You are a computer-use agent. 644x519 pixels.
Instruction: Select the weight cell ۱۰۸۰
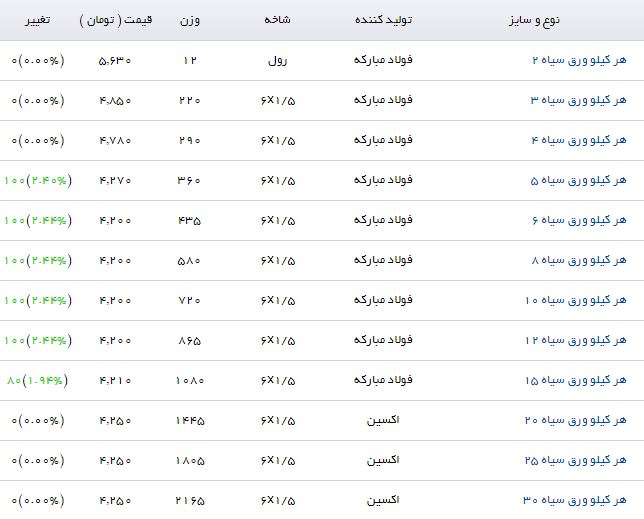point(190,381)
